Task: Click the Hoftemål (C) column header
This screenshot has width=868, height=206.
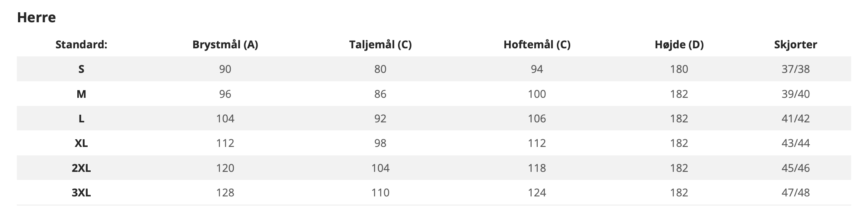Action: [x=537, y=45]
